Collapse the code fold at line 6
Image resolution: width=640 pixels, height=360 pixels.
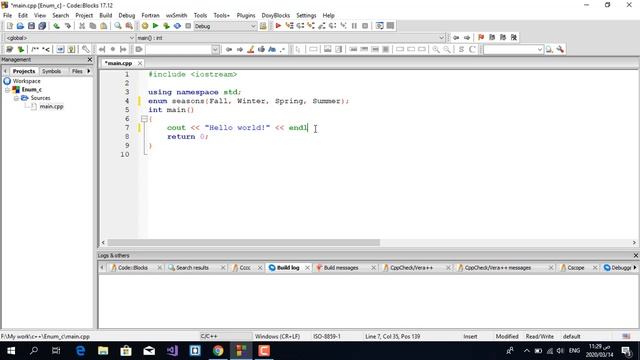(x=144, y=119)
